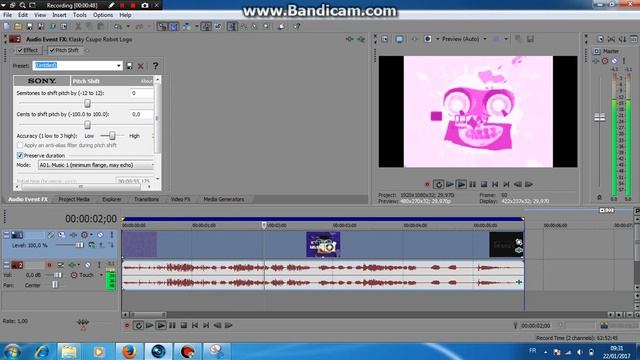The width and height of the screenshot is (640, 360).
Task: Click the external monitor preview icon
Action: coord(399,39)
